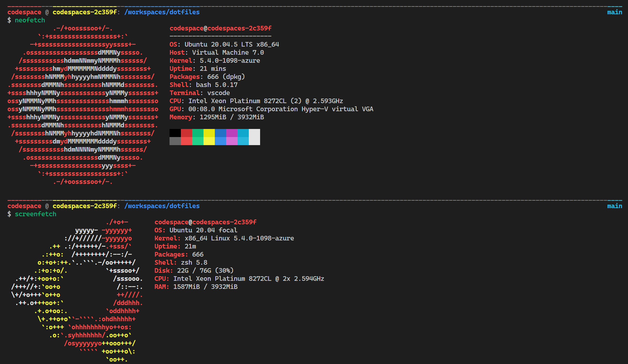Screen dimensions: 628x364
Task: Click the 'GPU: 00:08.0 Microsoft Corporation Hyper-V' line
Action: 271,109
